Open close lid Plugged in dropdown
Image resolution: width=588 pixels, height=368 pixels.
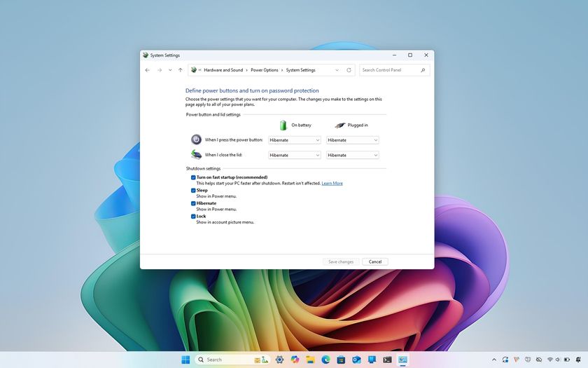(x=353, y=155)
